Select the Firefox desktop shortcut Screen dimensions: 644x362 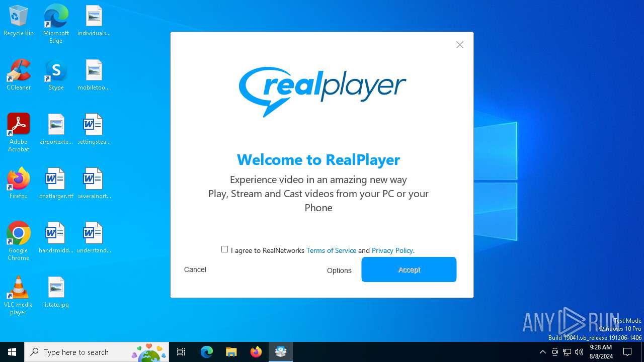(19, 184)
